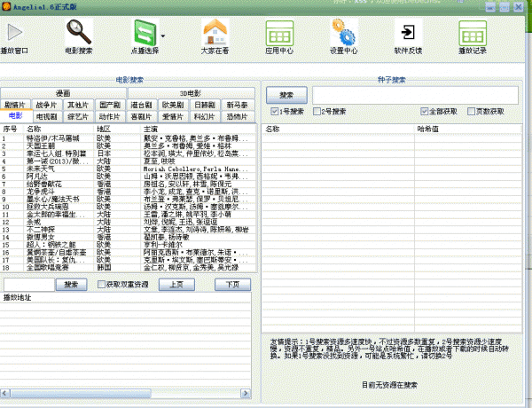The height and width of the screenshot is (408, 532).
Task: Open 大家在看 house icon
Action: (x=214, y=34)
